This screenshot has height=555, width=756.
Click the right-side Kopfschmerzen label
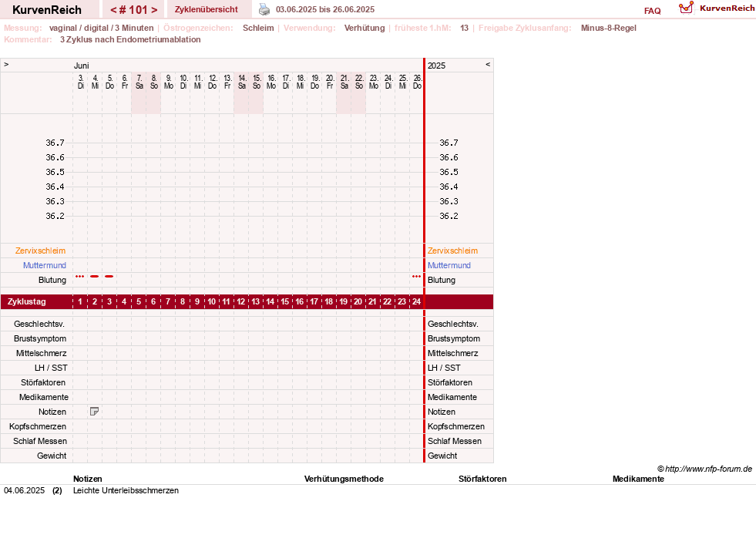tap(456, 426)
